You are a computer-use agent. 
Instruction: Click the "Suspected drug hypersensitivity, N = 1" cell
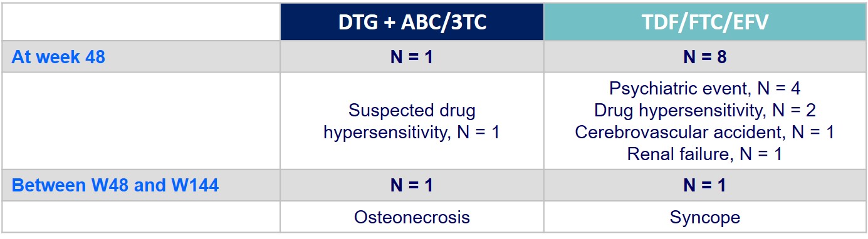[412, 121]
